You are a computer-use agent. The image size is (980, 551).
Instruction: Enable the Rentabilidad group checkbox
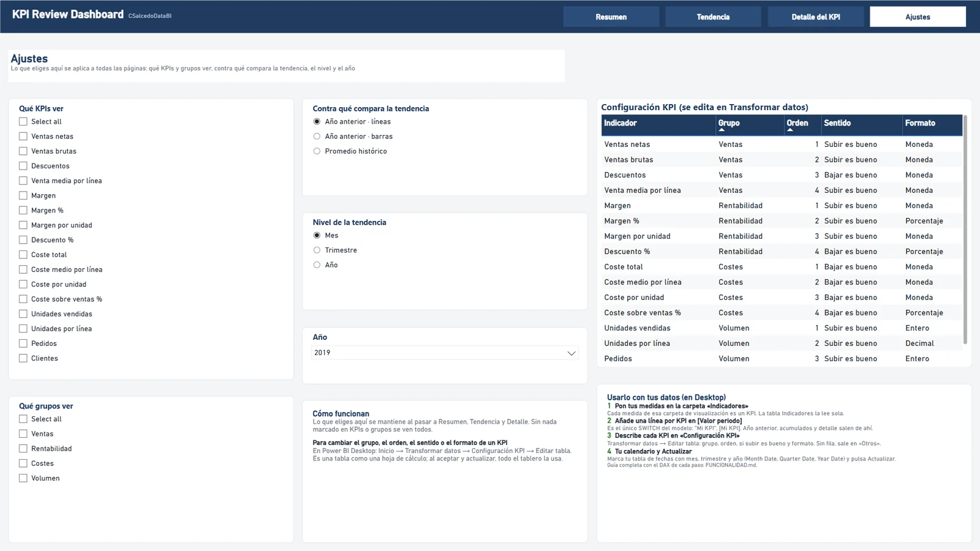pyautogui.click(x=23, y=449)
